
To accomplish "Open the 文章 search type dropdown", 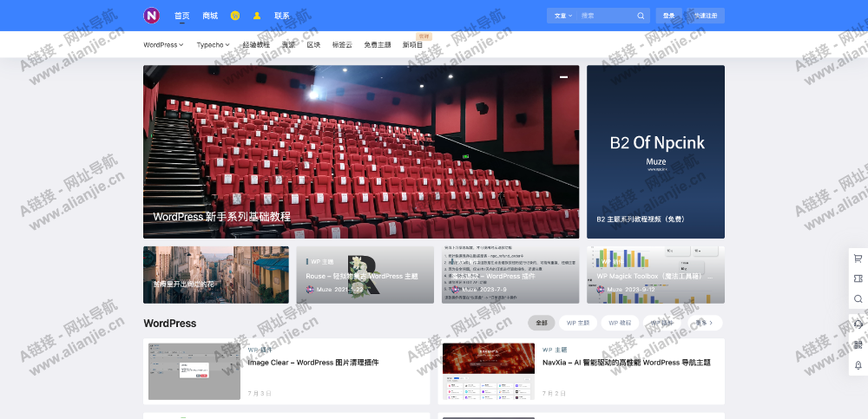I will click(563, 16).
